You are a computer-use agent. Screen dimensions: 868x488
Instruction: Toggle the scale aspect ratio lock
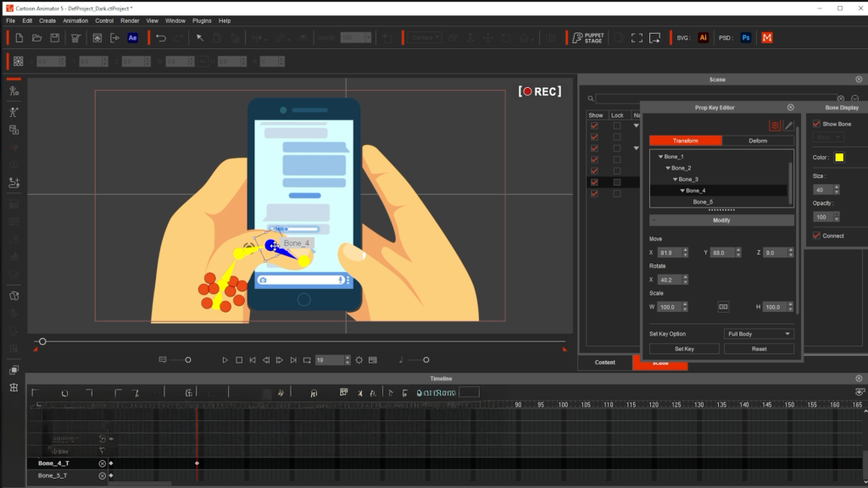pyautogui.click(x=723, y=307)
